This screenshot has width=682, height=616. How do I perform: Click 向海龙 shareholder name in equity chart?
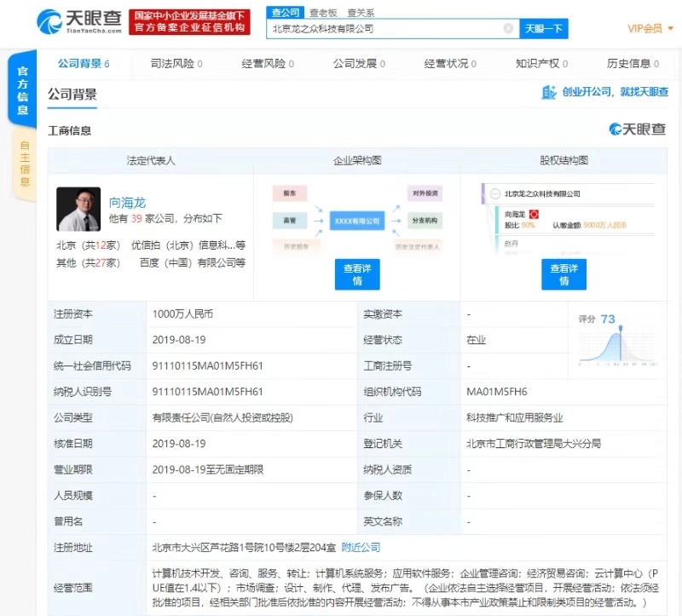515,215
